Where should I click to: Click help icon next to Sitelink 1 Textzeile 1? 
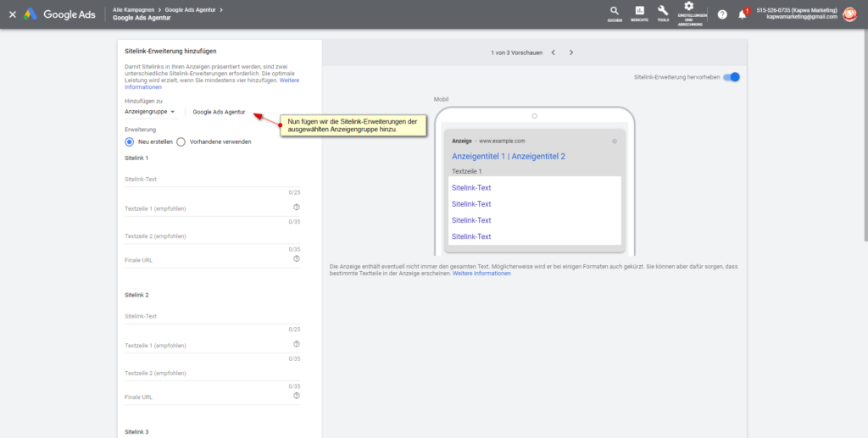point(297,207)
